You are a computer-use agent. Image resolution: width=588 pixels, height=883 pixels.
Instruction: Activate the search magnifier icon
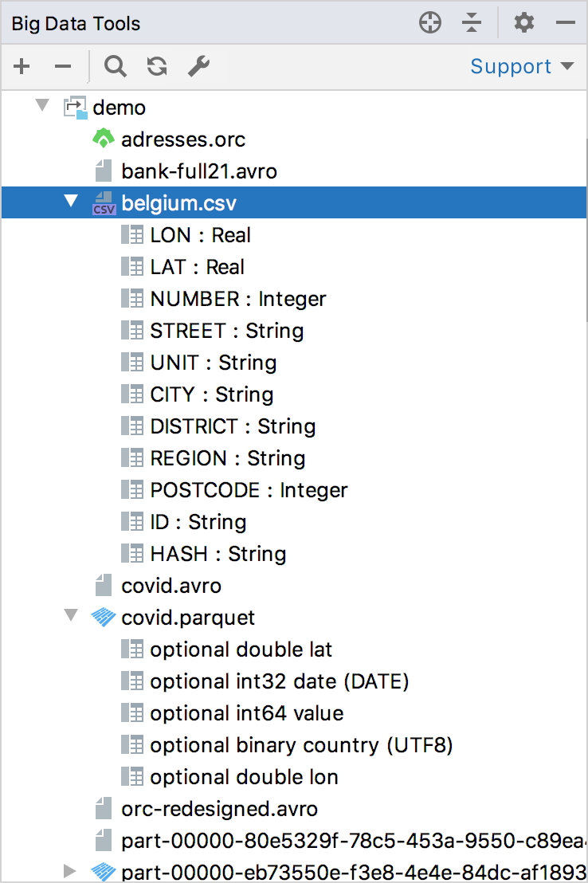(116, 66)
